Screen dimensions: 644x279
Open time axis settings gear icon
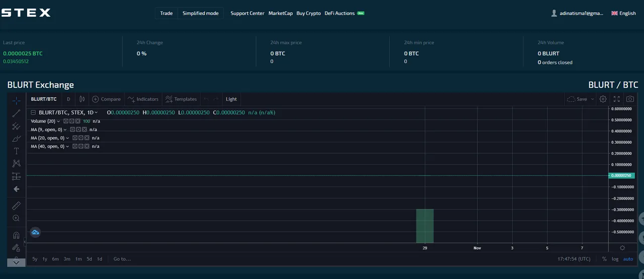point(622,248)
